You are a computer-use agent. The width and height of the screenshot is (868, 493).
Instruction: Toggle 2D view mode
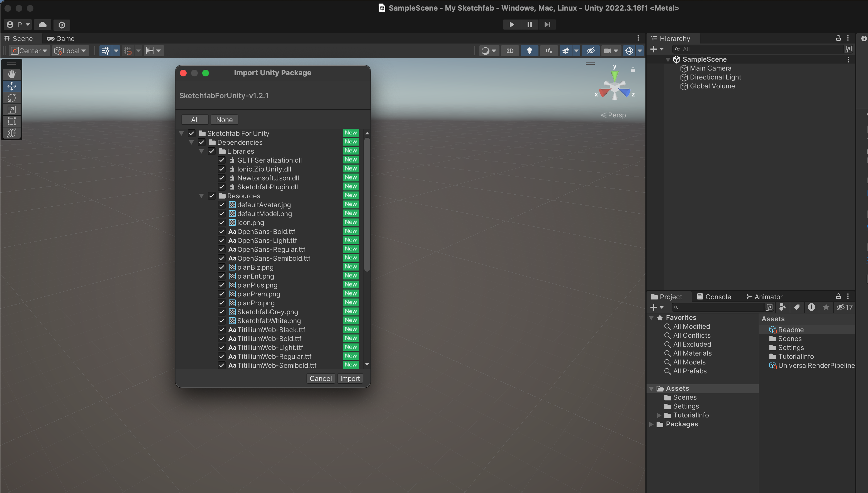510,51
